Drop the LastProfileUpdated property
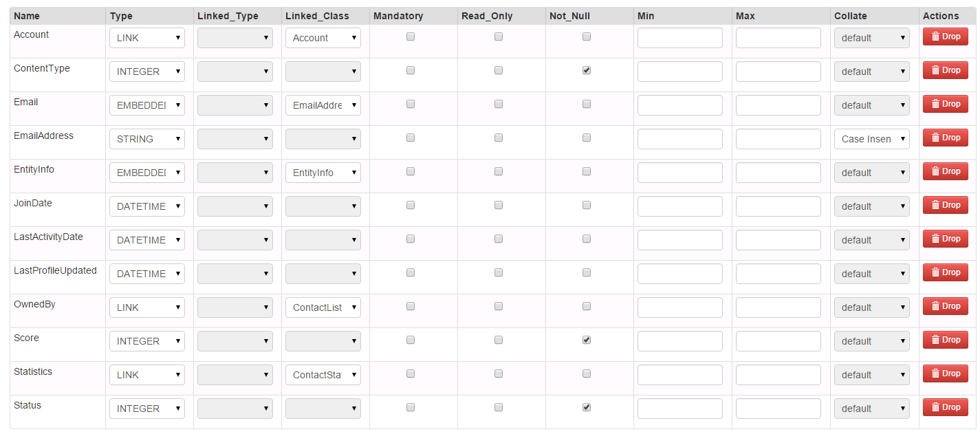 click(946, 272)
